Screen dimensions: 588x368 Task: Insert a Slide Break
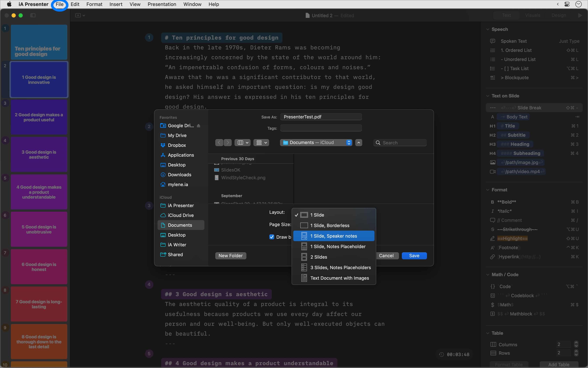point(534,108)
